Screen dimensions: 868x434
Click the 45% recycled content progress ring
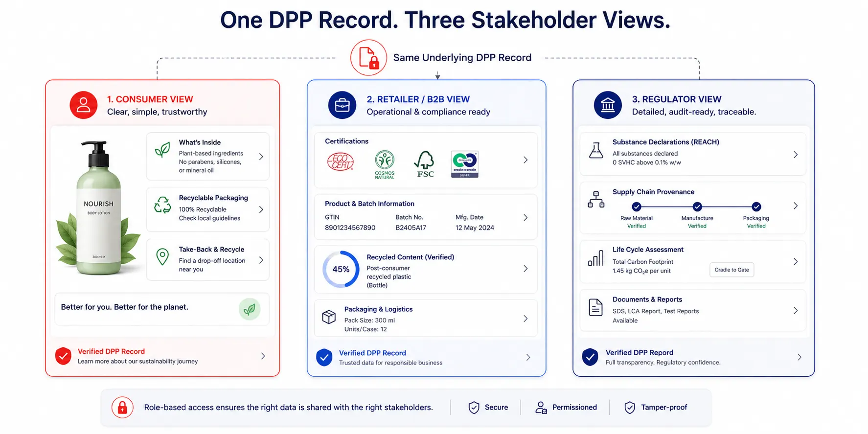pos(341,269)
